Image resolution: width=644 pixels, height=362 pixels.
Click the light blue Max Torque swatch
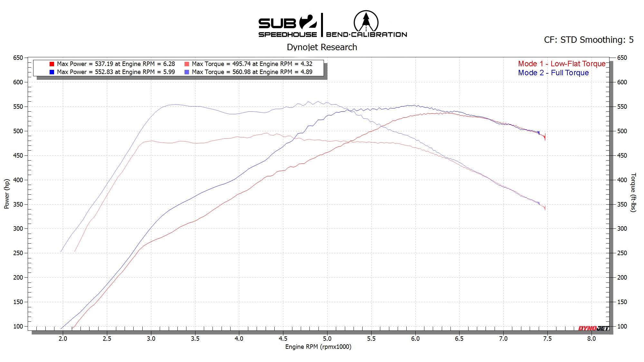pyautogui.click(x=187, y=72)
